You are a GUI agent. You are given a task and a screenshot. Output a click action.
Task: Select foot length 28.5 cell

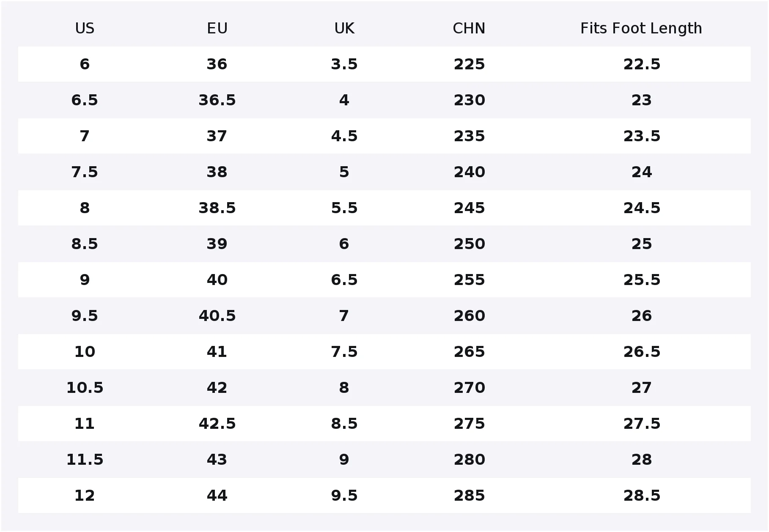(x=642, y=496)
